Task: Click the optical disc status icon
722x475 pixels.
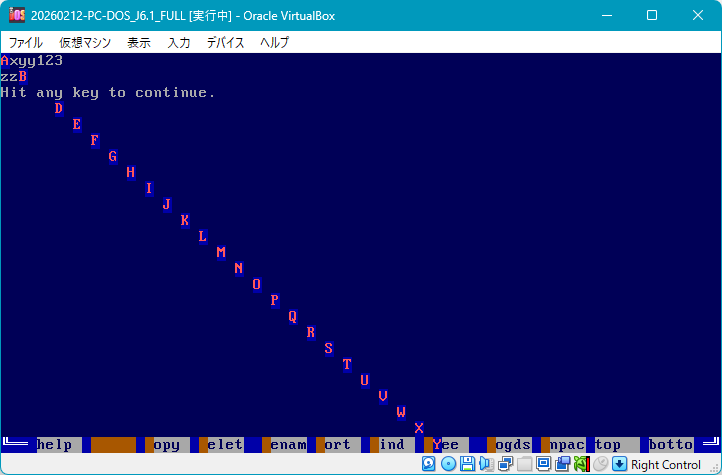Action: 448,464
